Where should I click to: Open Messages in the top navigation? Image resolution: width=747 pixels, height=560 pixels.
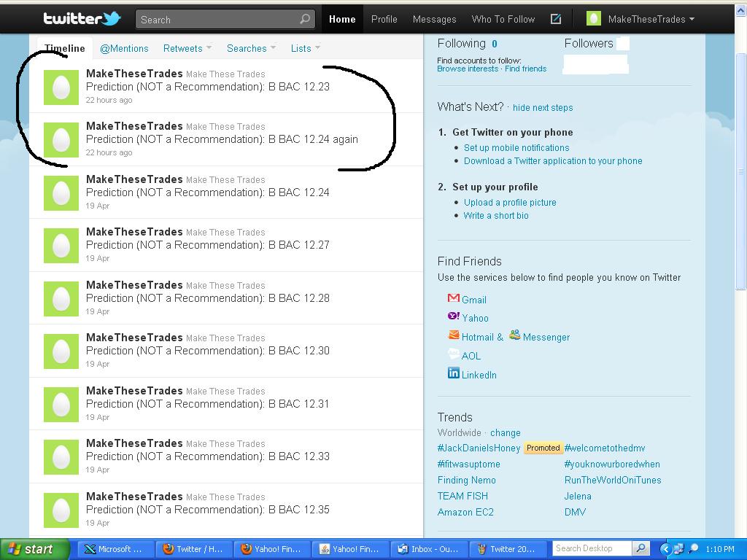point(434,19)
